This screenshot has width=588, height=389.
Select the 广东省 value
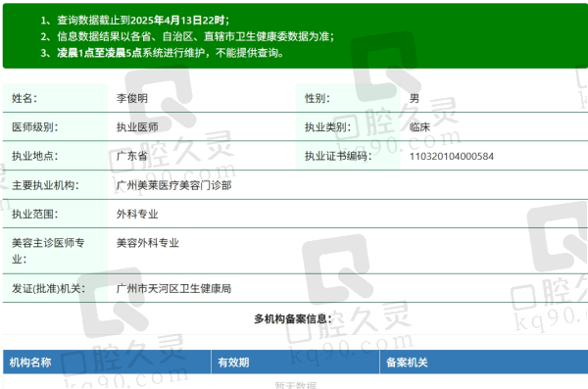click(x=132, y=156)
